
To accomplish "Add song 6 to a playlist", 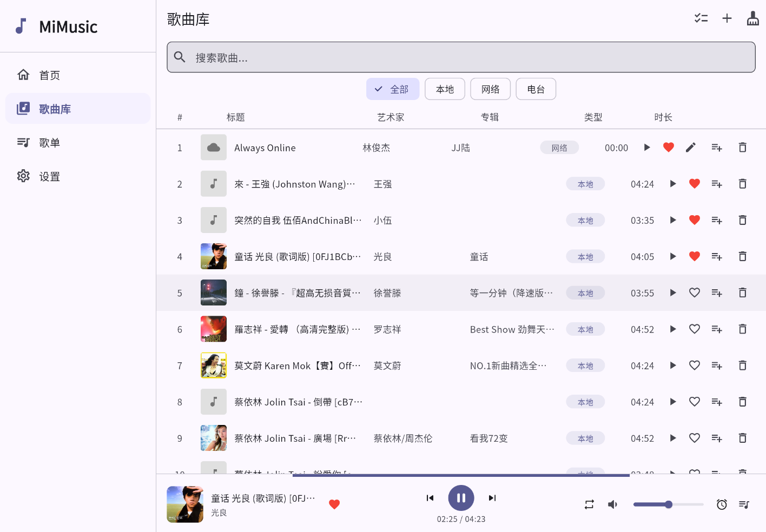I will click(x=716, y=329).
